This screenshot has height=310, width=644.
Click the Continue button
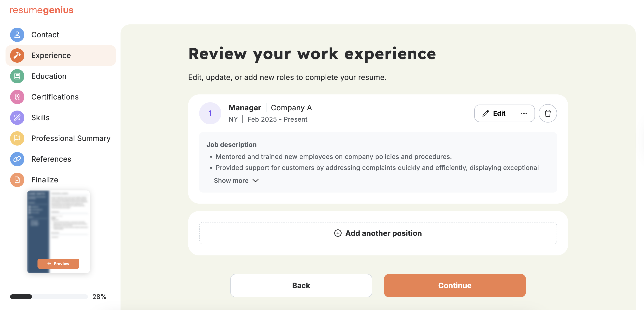pyautogui.click(x=454, y=285)
